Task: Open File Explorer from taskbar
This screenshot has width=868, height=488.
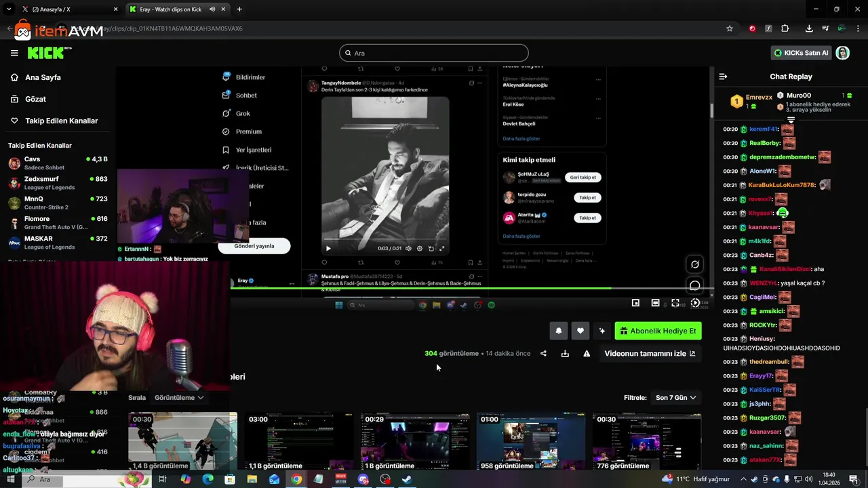Action: click(252, 479)
